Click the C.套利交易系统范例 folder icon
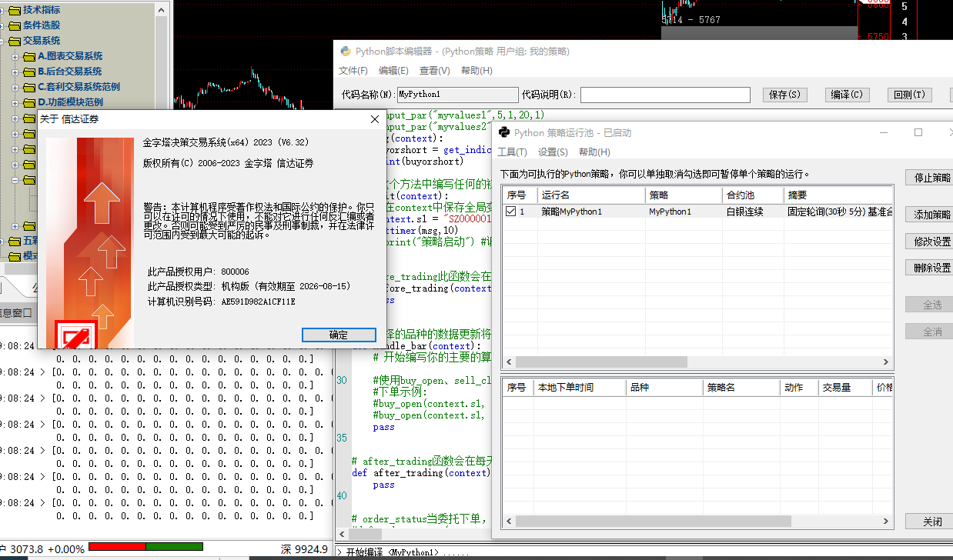 [30, 87]
